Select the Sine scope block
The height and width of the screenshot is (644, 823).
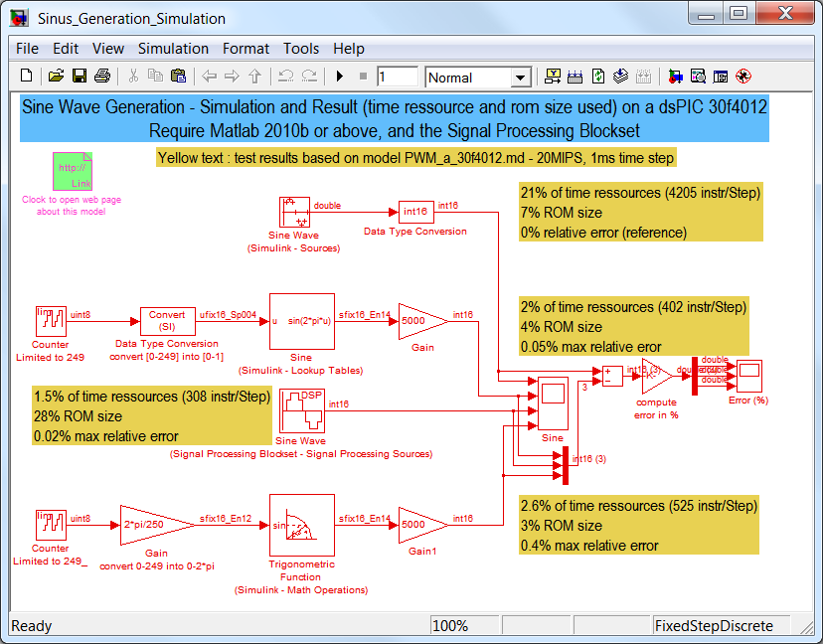tap(553, 403)
